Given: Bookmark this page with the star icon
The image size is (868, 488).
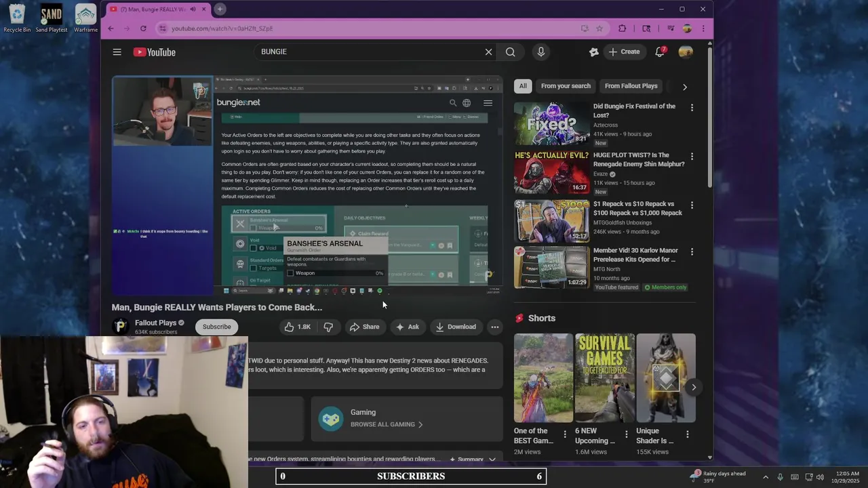Looking at the screenshot, I should click(x=599, y=28).
